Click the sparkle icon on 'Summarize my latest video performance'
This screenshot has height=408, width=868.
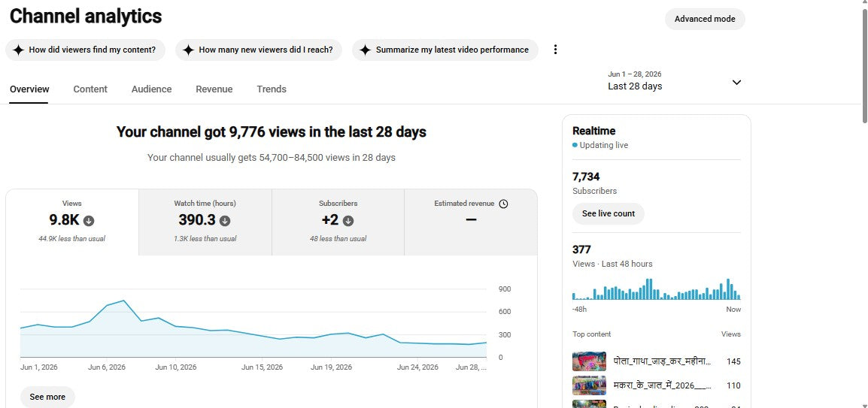(365, 50)
